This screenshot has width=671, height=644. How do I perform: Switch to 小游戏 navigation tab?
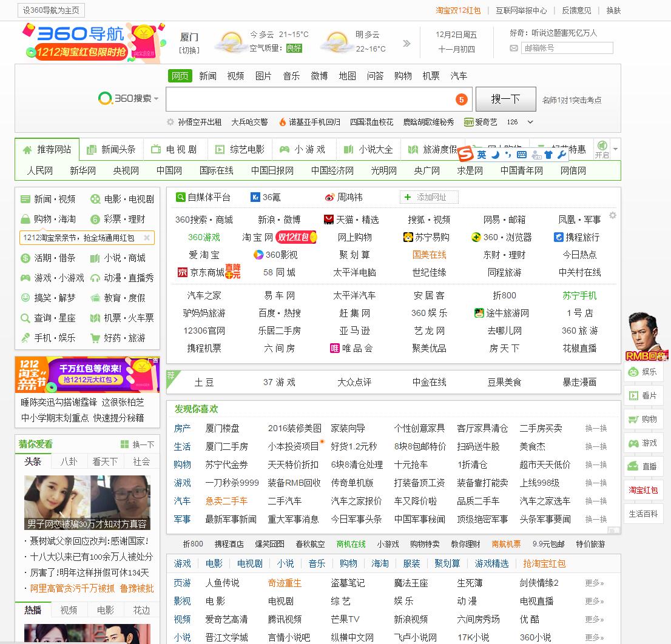pyautogui.click(x=303, y=149)
